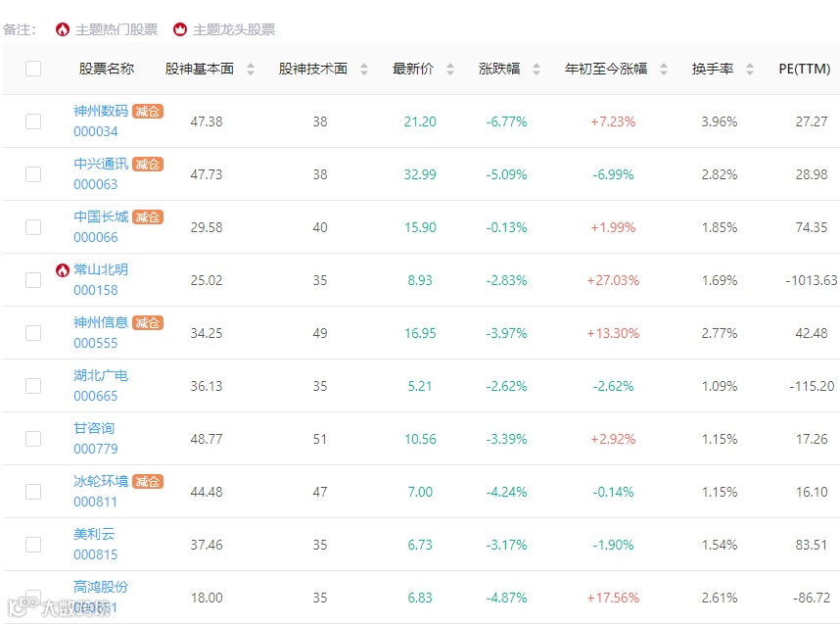The height and width of the screenshot is (624, 840).
Task: Check the box for 中国长城 row
Action: 33,227
